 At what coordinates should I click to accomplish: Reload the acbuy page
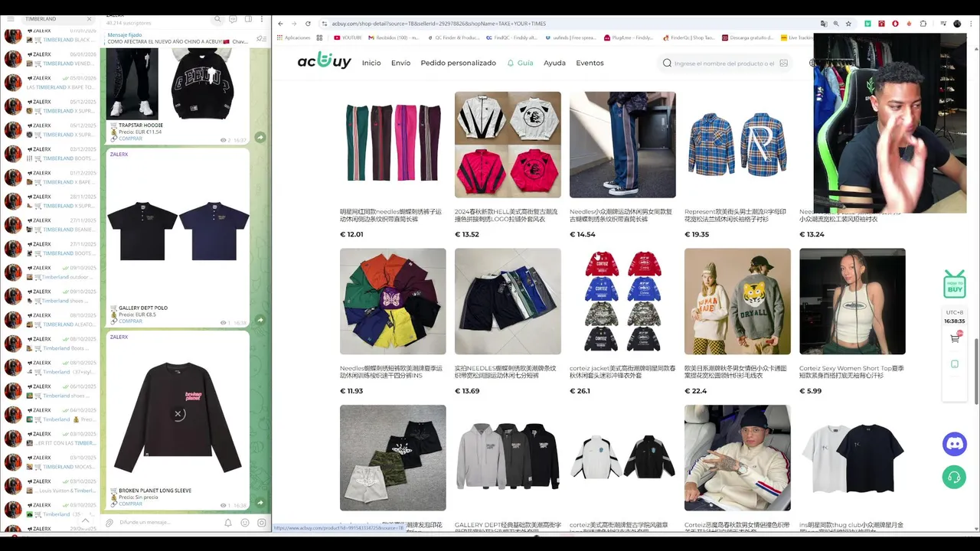coord(308,24)
